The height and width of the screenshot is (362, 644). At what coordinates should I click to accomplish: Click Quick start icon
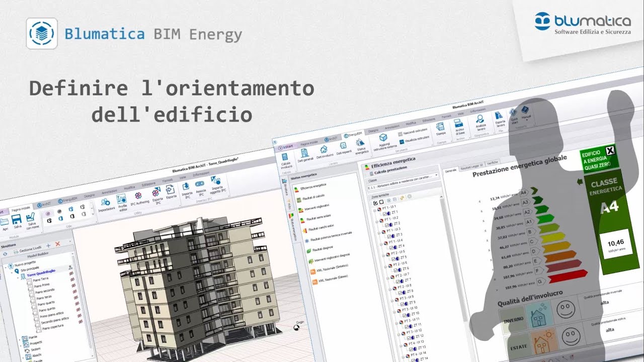point(513,113)
